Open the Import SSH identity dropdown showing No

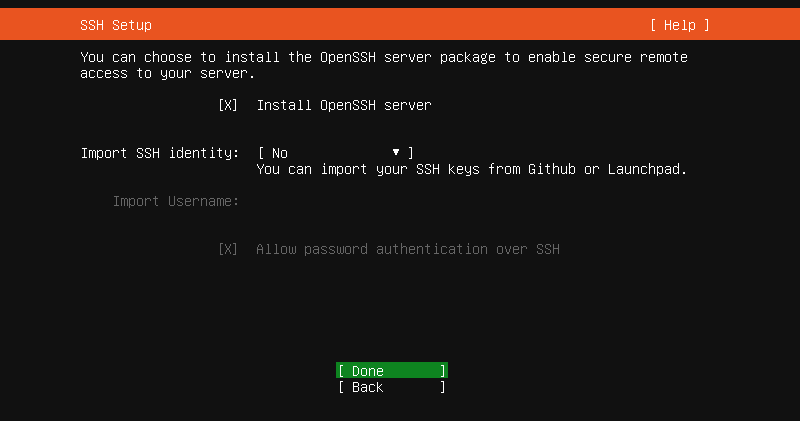pos(336,153)
